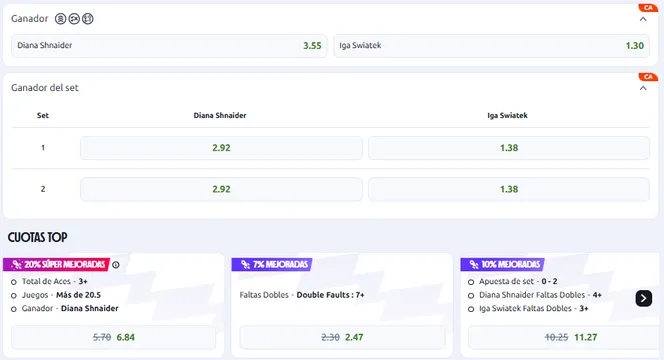Click set number 2 row label
Screen dimensions: 664x360
click(43, 189)
